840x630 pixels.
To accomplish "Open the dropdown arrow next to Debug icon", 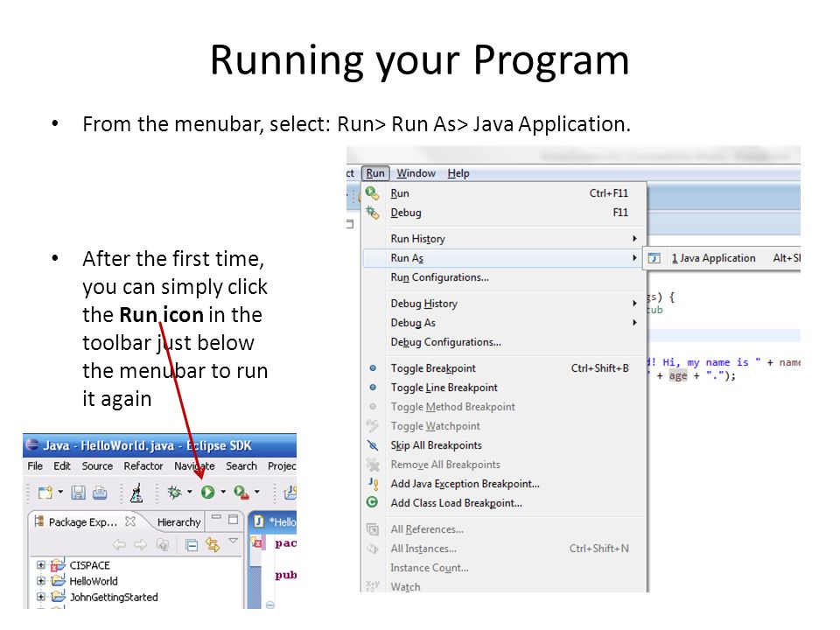I will point(189,491).
